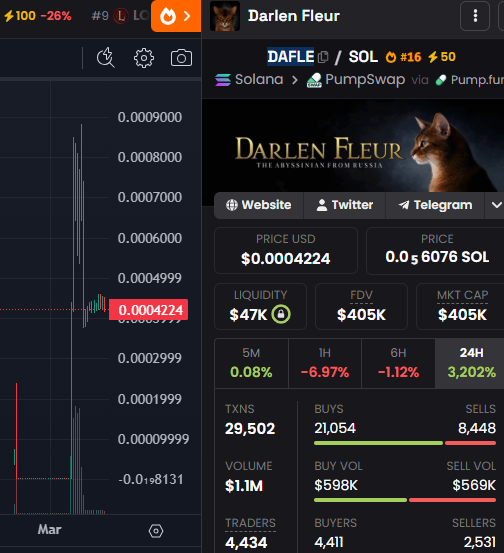Click the TXNS 29,502 value
Viewport: 504px width, 553px height.
click(250, 429)
